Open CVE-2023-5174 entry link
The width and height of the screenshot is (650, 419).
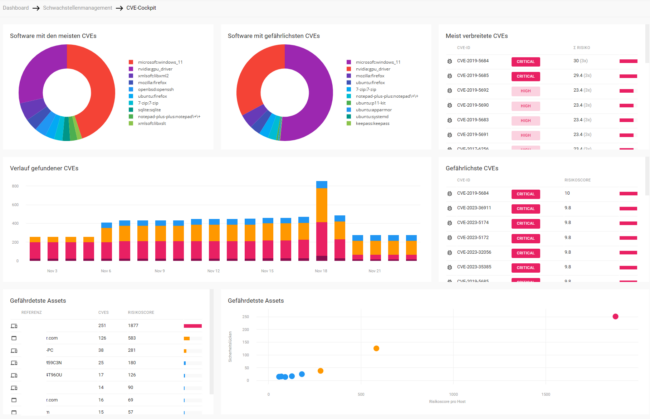tap(475, 223)
